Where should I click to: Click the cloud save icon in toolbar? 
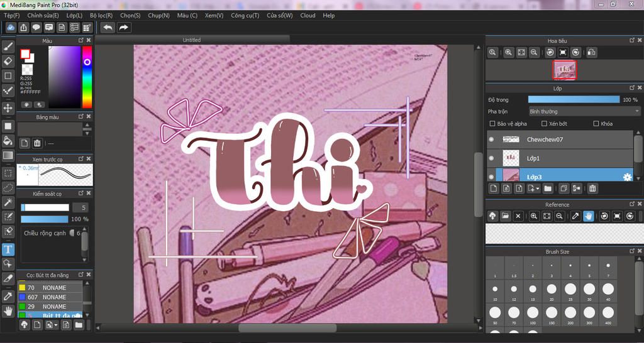pos(11,28)
